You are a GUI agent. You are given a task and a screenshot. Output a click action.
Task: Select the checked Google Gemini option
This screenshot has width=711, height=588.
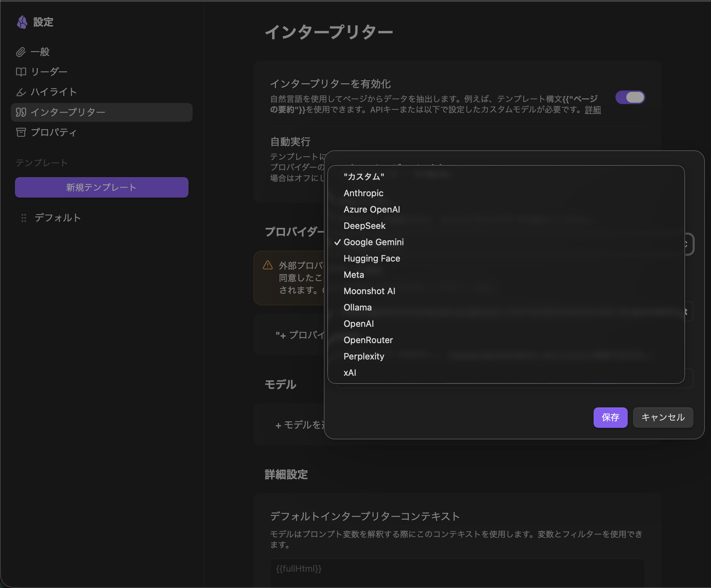[x=506, y=242]
